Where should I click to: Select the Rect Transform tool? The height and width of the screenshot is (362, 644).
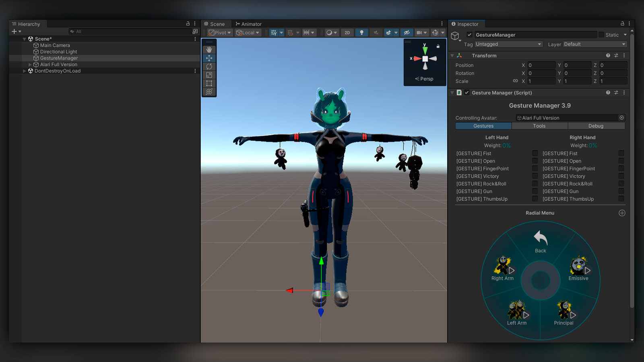pos(209,83)
